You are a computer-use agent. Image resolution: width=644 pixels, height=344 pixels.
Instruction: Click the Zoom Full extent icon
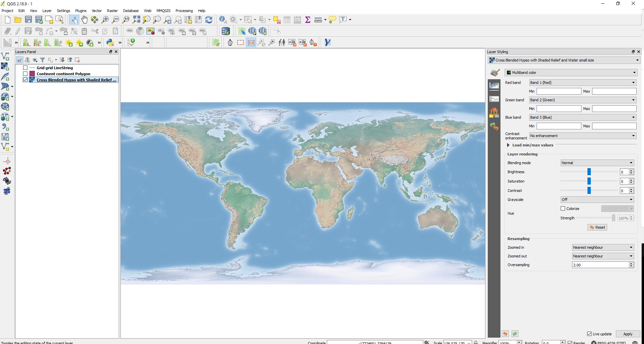136,20
